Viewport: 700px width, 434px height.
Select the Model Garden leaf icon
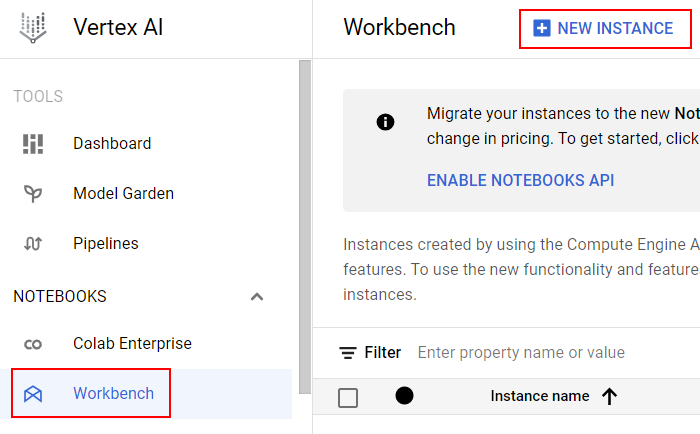pos(33,194)
